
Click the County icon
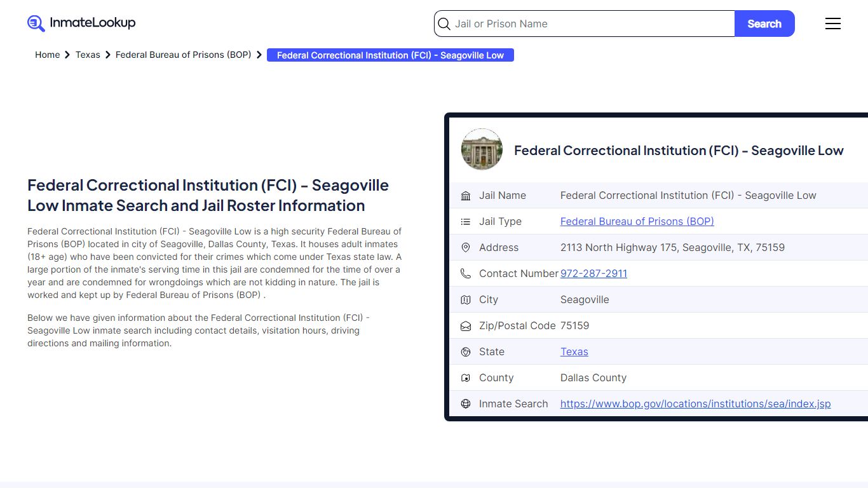[466, 378]
